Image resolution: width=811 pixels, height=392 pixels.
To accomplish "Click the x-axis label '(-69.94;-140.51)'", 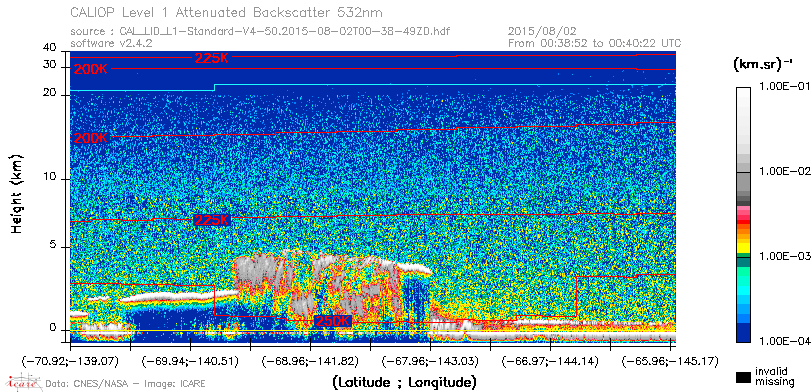I will coord(190,360).
